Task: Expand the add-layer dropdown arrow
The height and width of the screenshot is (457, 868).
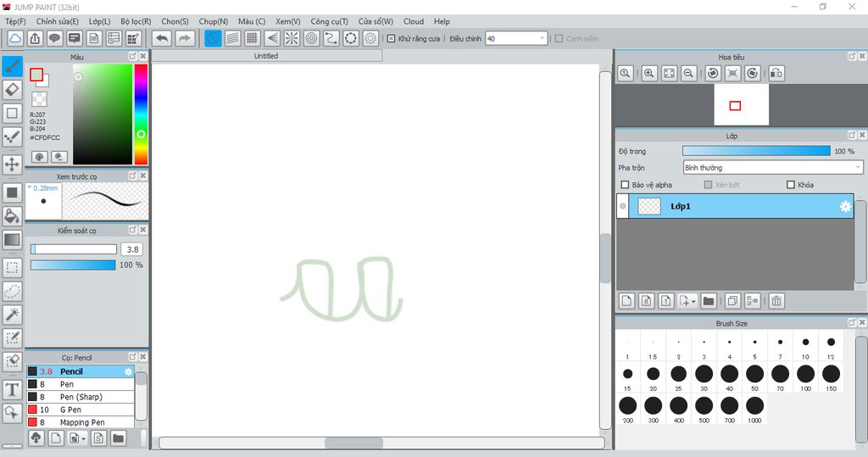Action: click(693, 301)
